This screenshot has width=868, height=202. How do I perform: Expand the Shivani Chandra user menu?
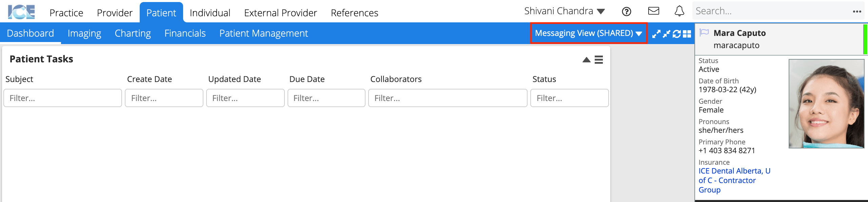pos(565,11)
